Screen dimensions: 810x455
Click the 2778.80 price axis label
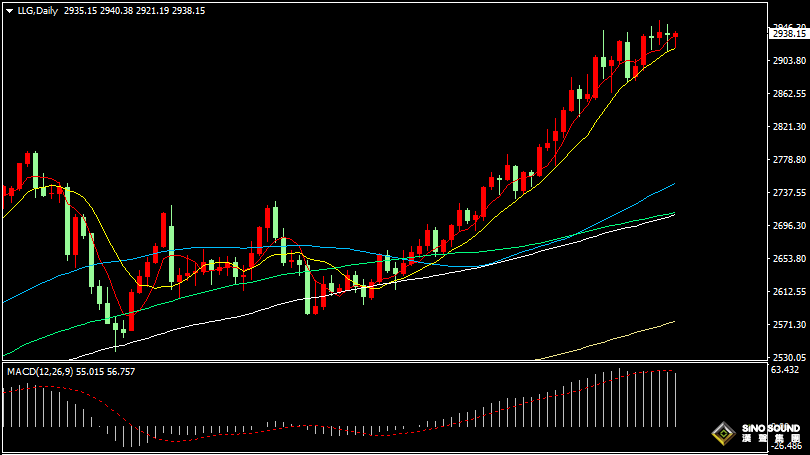point(788,160)
